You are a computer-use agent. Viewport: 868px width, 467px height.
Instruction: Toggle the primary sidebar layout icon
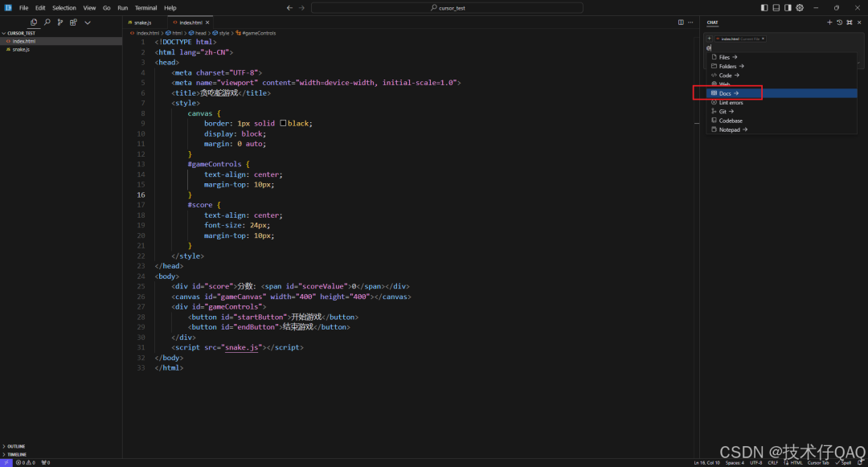(x=764, y=8)
